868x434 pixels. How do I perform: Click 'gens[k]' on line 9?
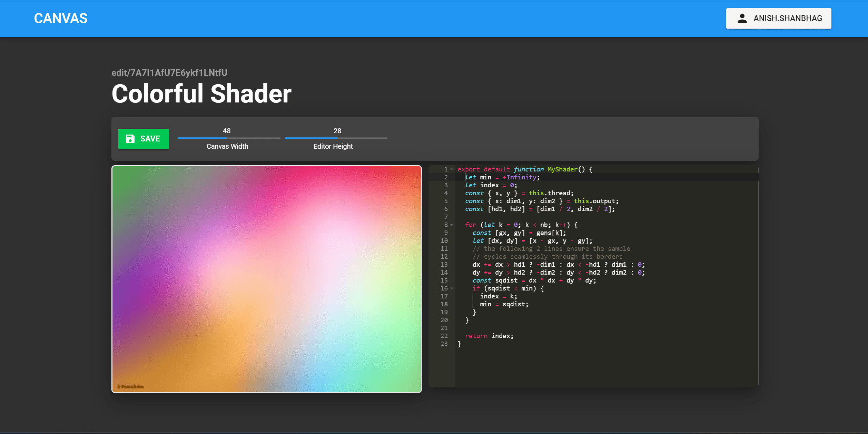549,233
